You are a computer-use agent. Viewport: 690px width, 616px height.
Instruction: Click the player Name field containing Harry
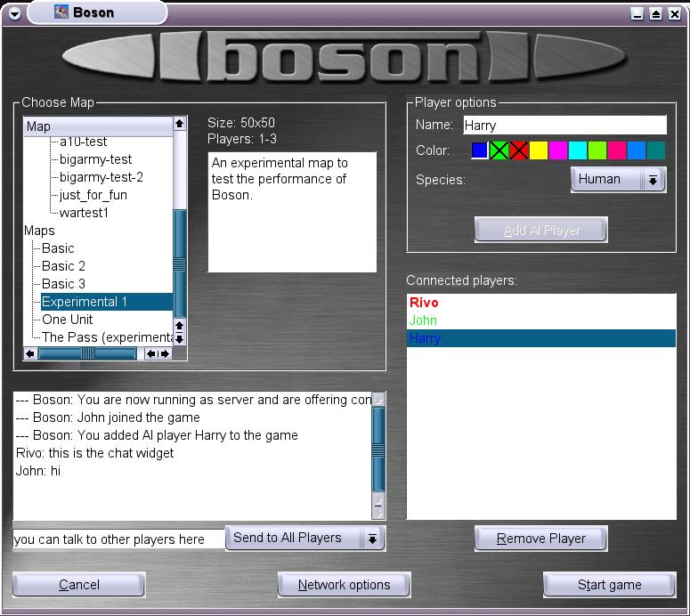point(565,126)
